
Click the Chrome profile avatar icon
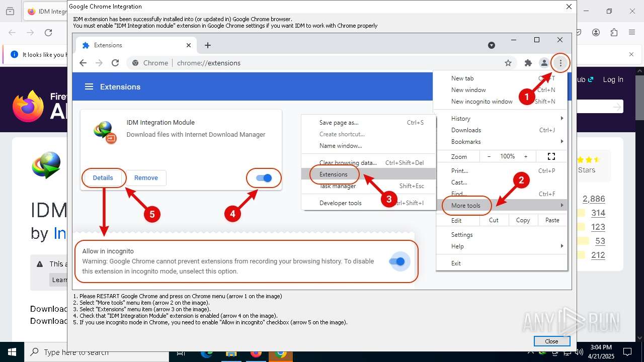coord(544,63)
